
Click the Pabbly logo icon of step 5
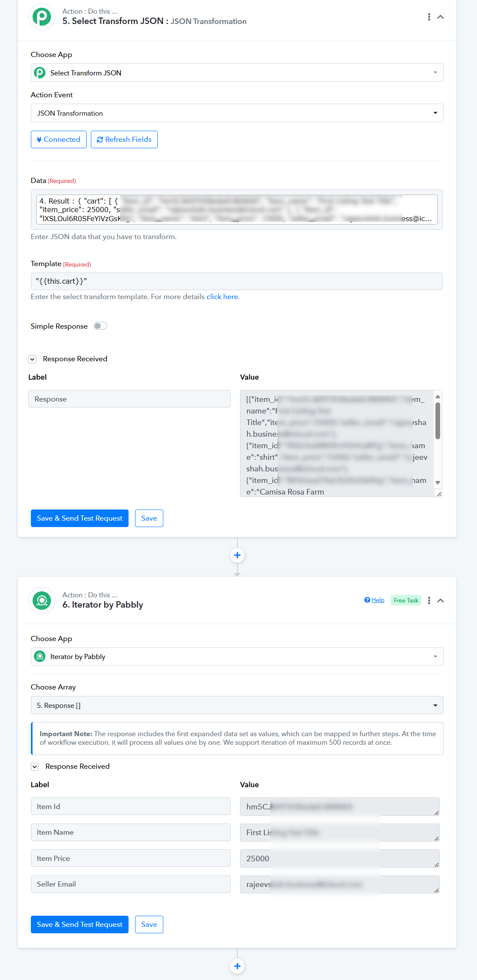click(42, 17)
